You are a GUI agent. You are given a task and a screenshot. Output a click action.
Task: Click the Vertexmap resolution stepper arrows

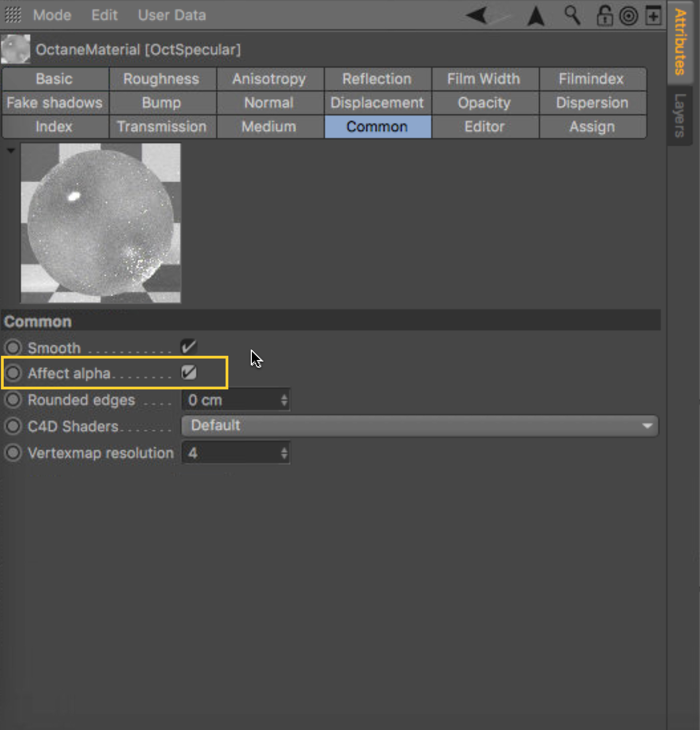[284, 453]
